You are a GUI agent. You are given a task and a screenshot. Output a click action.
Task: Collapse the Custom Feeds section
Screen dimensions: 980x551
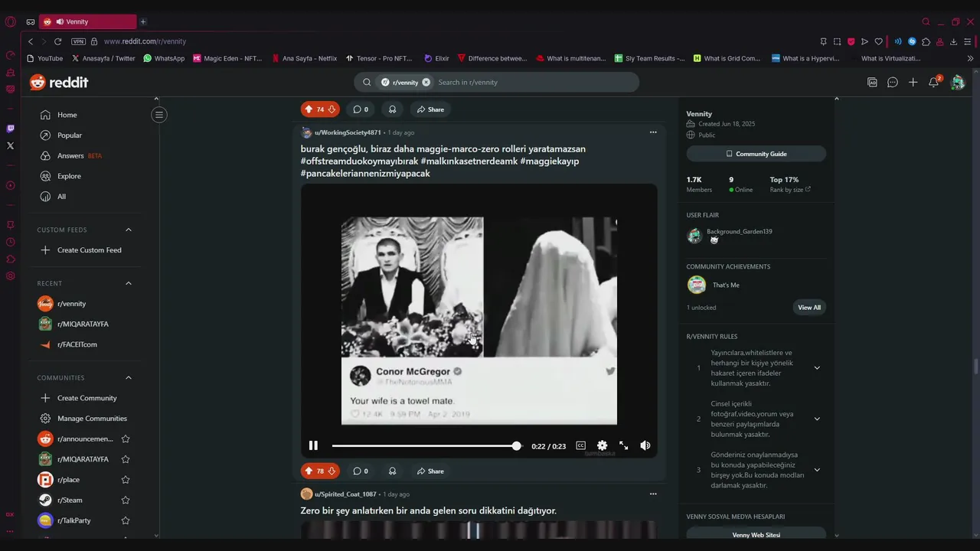pyautogui.click(x=129, y=230)
